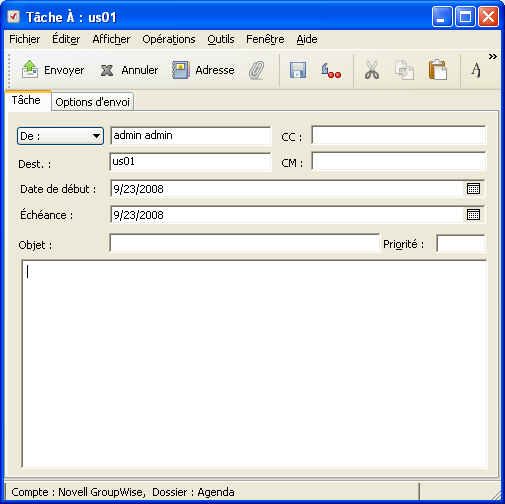This screenshot has width=505, height=504.
Task: Click the font letter A icon
Action: pyautogui.click(x=476, y=70)
